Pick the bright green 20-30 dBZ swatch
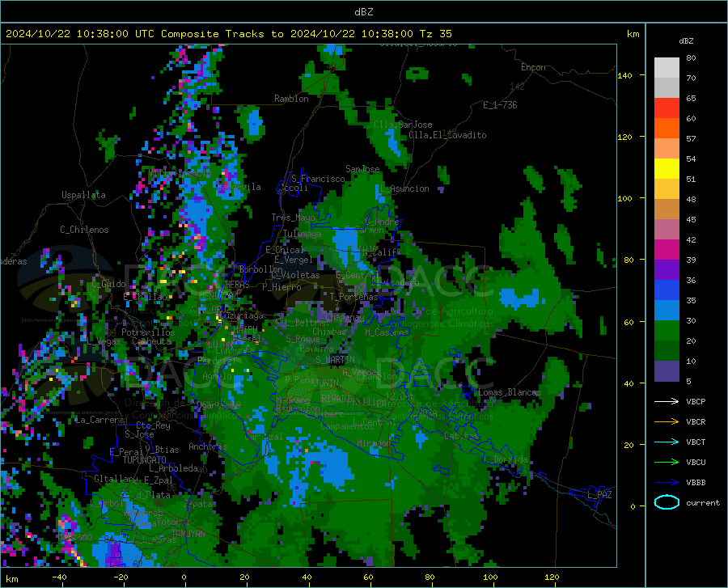The height and width of the screenshot is (588, 728). [x=667, y=331]
